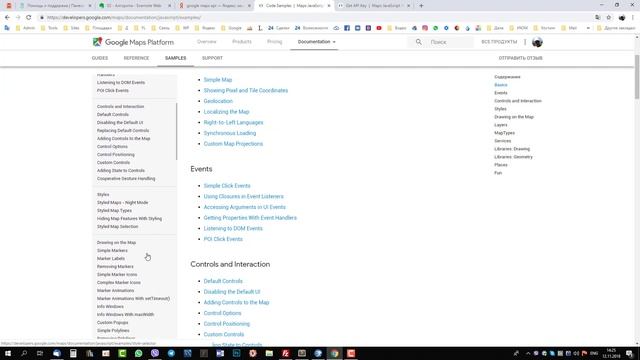Open the Facebook bookmark icon

tap(347, 28)
